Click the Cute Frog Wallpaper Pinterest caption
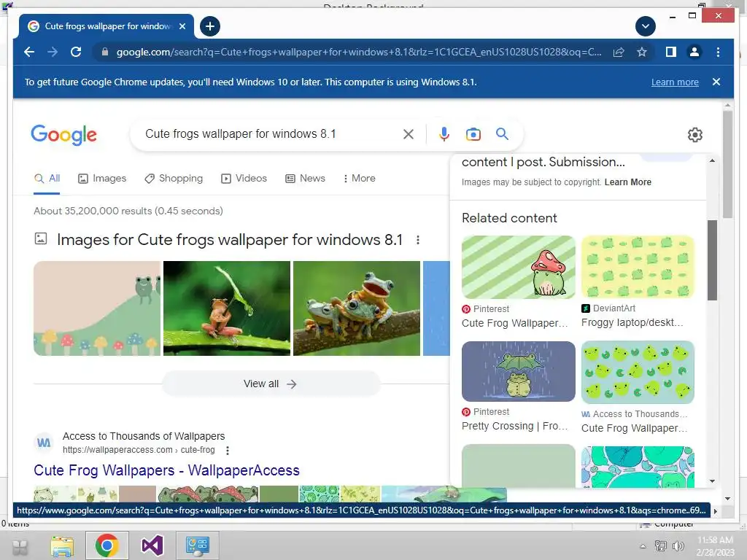The image size is (747, 560). coord(514,323)
